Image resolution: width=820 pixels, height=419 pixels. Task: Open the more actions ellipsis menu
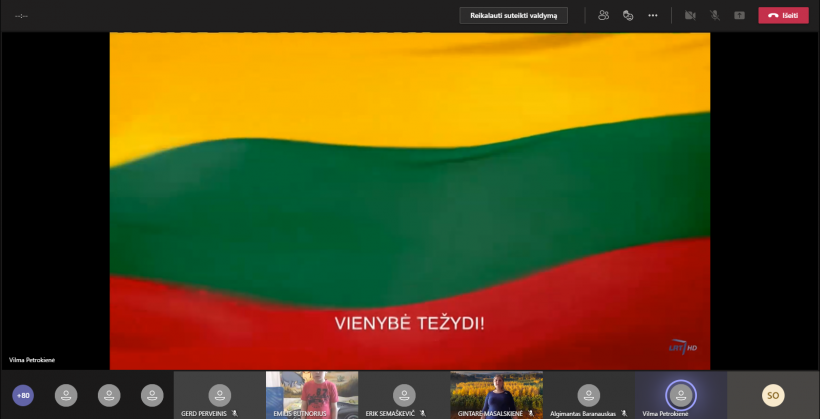click(x=653, y=15)
